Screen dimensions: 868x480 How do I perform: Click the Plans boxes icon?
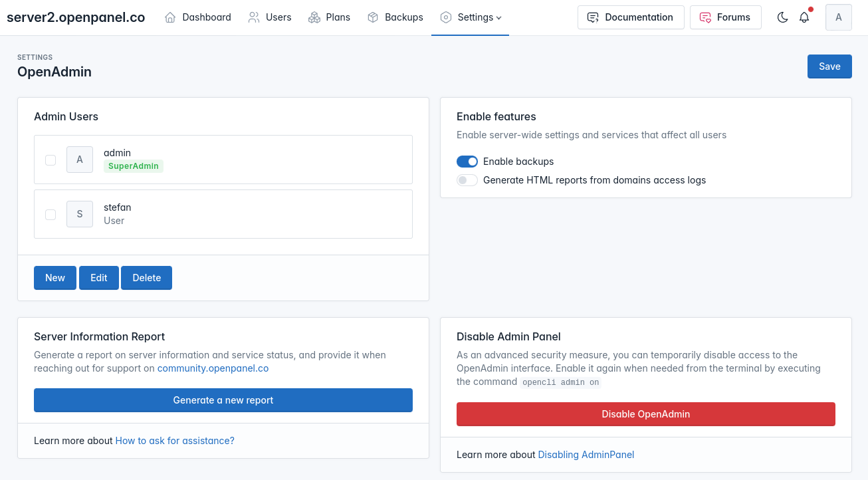point(314,17)
